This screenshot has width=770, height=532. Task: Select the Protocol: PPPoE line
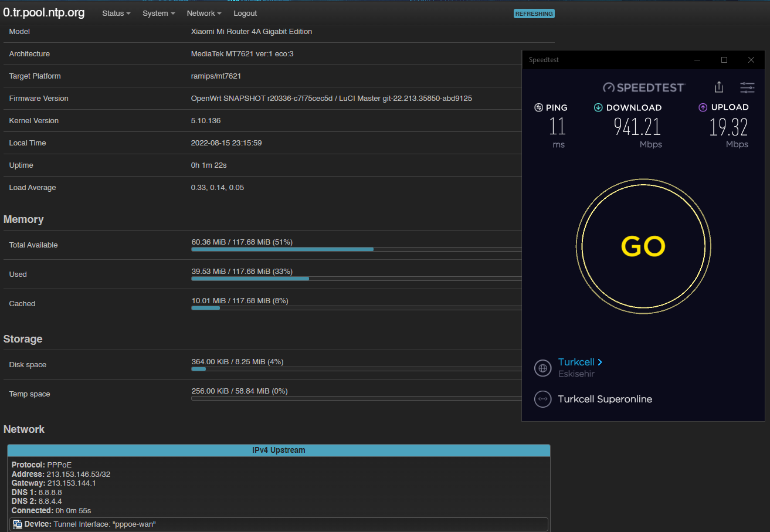(42, 465)
